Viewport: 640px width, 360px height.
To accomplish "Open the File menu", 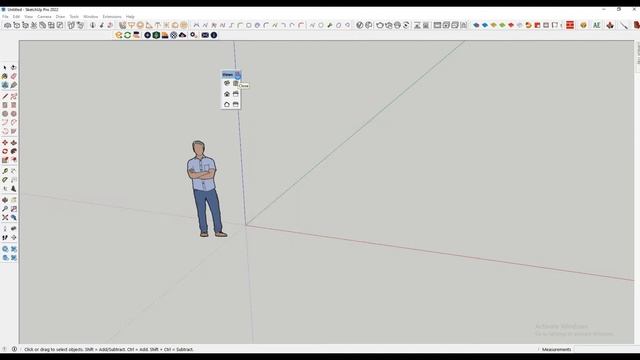I will pyautogui.click(x=5, y=17).
